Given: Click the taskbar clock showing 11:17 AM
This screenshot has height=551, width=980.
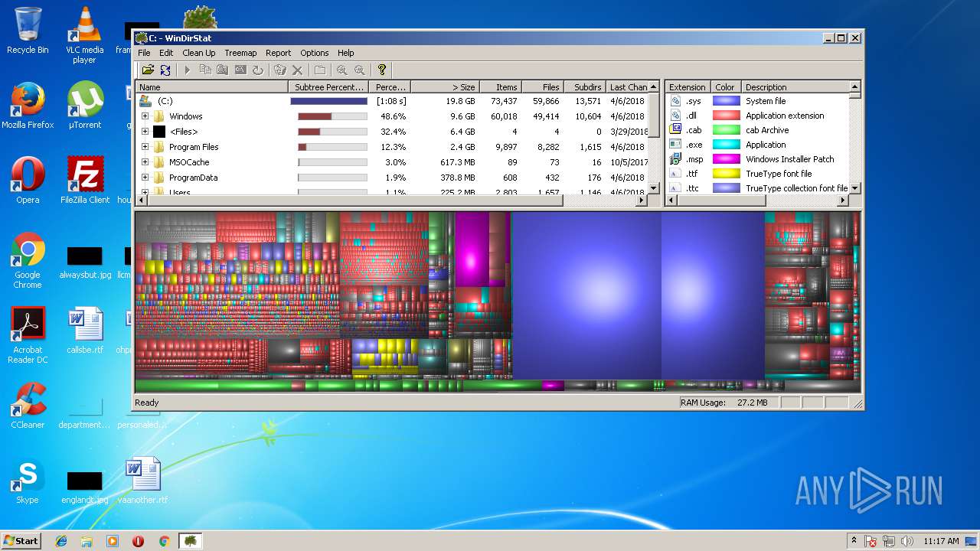Looking at the screenshot, I should (x=941, y=541).
